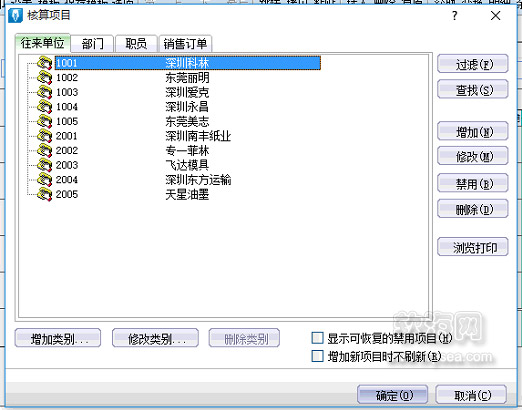This screenshot has height=410, width=522.
Task: Click the 过滤(F) button
Action: 473,64
